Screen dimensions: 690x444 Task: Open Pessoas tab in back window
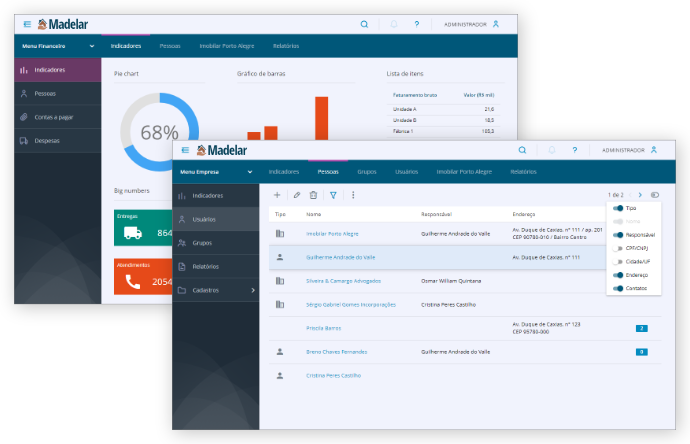point(170,46)
